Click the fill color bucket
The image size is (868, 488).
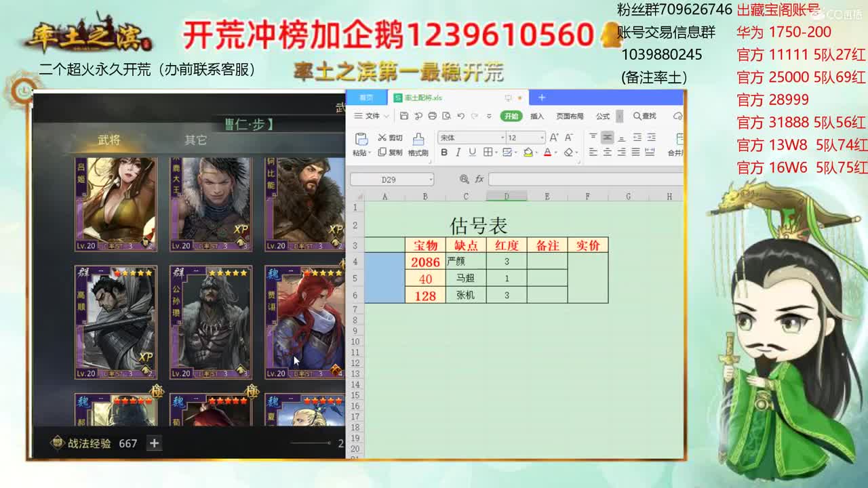528,152
